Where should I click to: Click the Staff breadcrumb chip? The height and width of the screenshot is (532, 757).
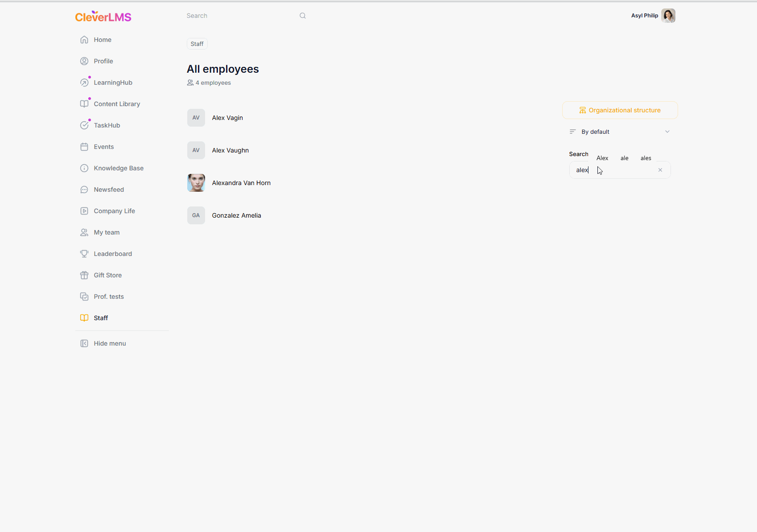tap(197, 44)
